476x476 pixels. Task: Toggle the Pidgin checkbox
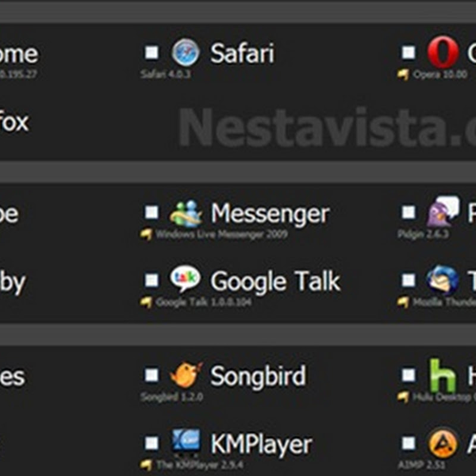pyautogui.click(x=408, y=212)
